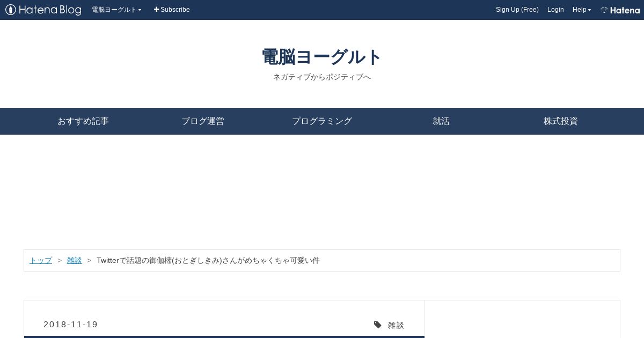Go to トップ in breadcrumb
This screenshot has height=338, width=644.
(x=41, y=260)
